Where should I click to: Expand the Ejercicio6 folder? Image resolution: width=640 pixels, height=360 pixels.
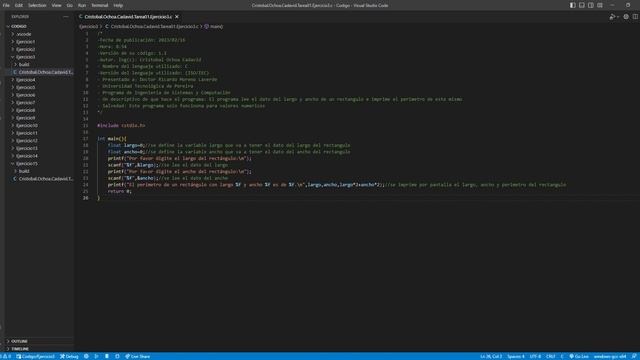(39, 95)
